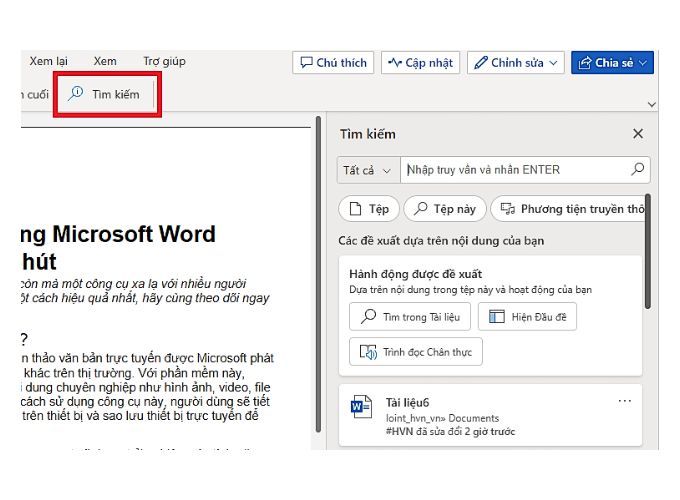Click the layout icon on Hiện Đầu đề
The width and height of the screenshot is (680, 500).
pyautogui.click(x=497, y=317)
